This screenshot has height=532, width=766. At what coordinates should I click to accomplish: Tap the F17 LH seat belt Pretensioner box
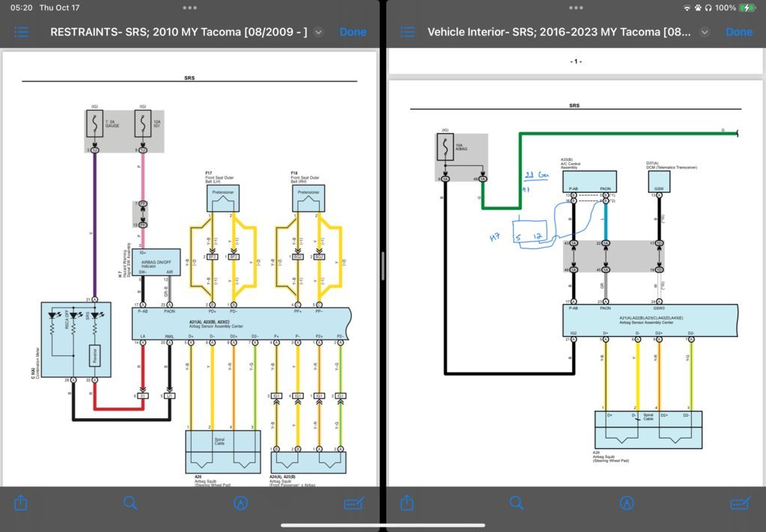tap(223, 198)
